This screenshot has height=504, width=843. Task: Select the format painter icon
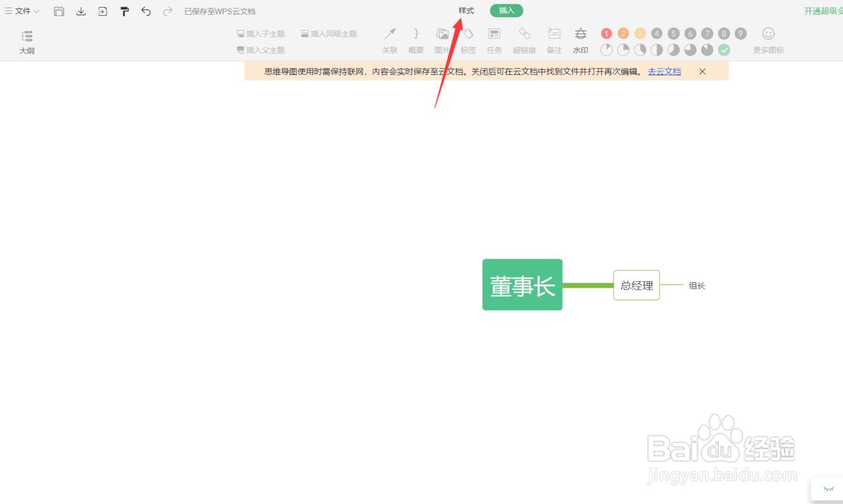coord(124,11)
